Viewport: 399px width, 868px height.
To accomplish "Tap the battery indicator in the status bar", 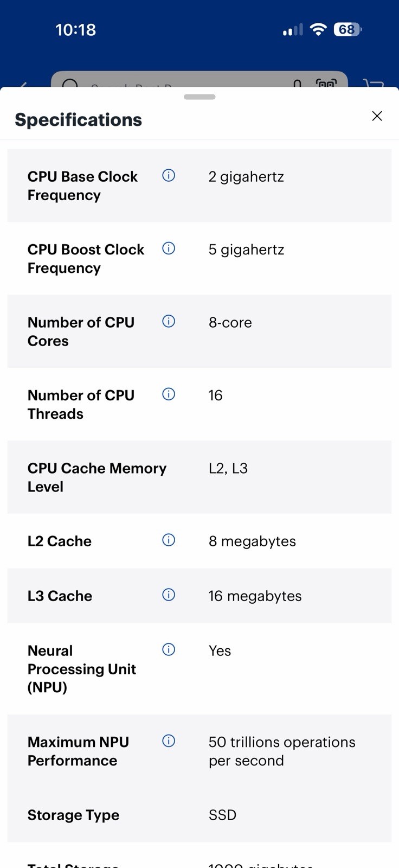I will pyautogui.click(x=347, y=29).
